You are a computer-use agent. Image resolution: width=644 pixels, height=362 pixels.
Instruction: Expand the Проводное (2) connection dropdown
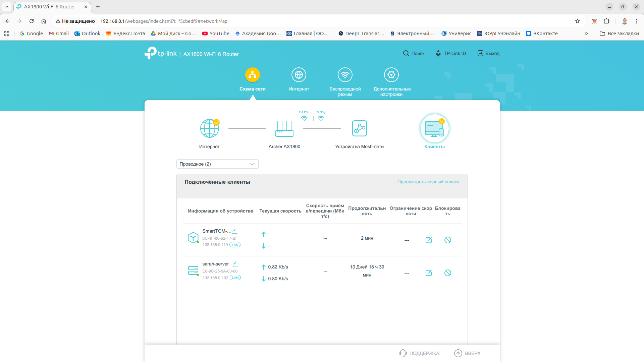(217, 164)
